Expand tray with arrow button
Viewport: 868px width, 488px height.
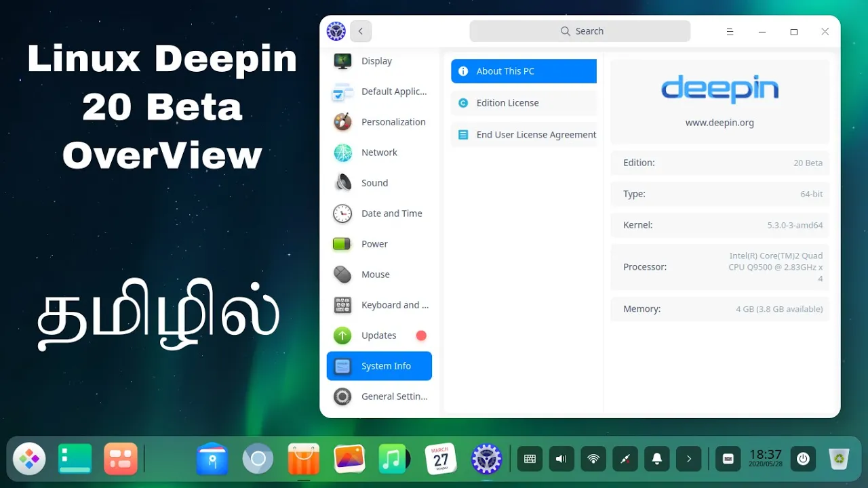[x=688, y=459]
